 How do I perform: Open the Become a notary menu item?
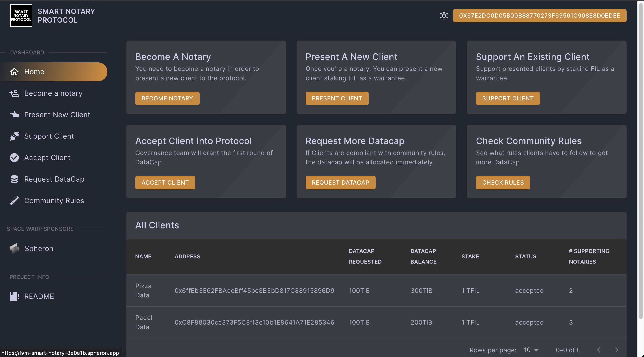(x=54, y=93)
